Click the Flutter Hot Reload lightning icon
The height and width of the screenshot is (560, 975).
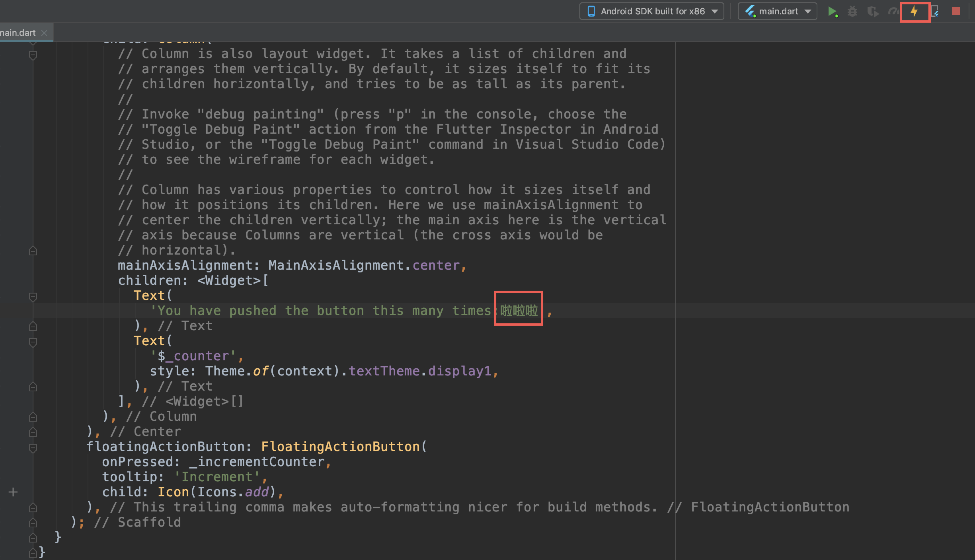(x=914, y=12)
